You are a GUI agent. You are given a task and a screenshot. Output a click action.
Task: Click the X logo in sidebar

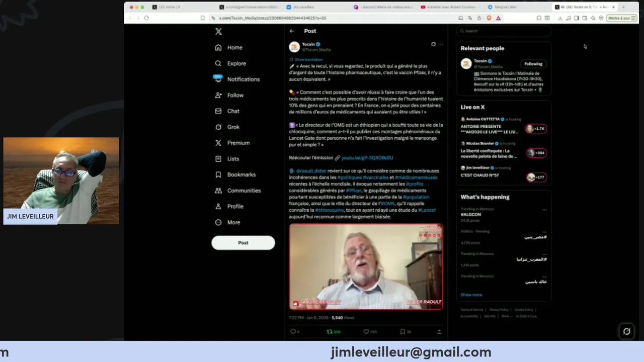(x=218, y=31)
